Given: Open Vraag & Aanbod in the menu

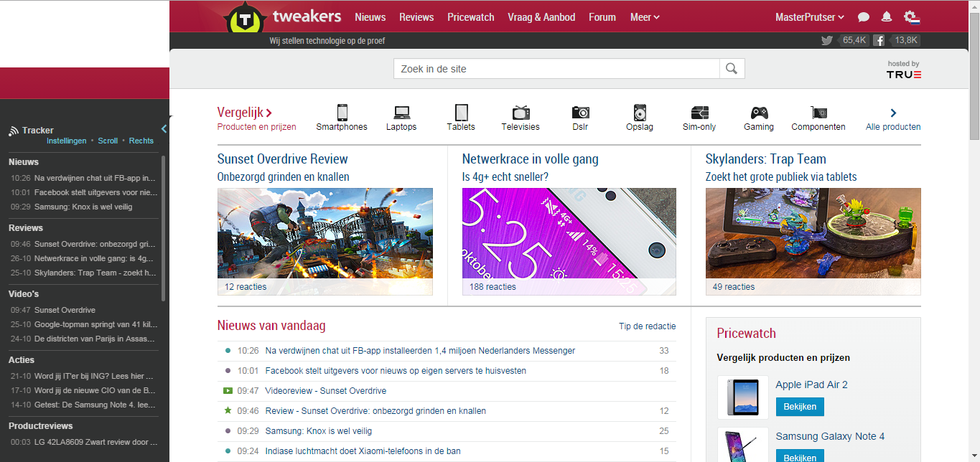Looking at the screenshot, I should point(541,17).
